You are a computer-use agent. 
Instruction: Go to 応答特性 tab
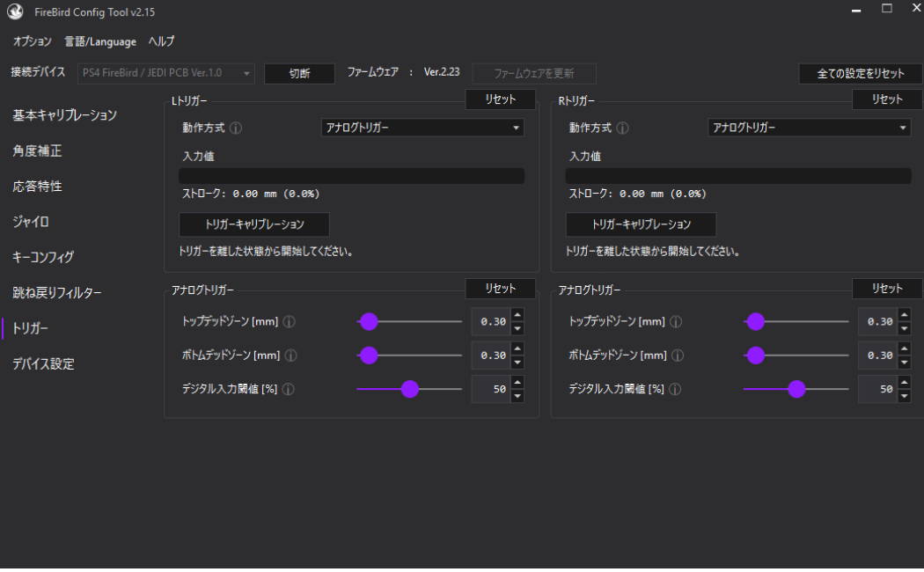37,187
